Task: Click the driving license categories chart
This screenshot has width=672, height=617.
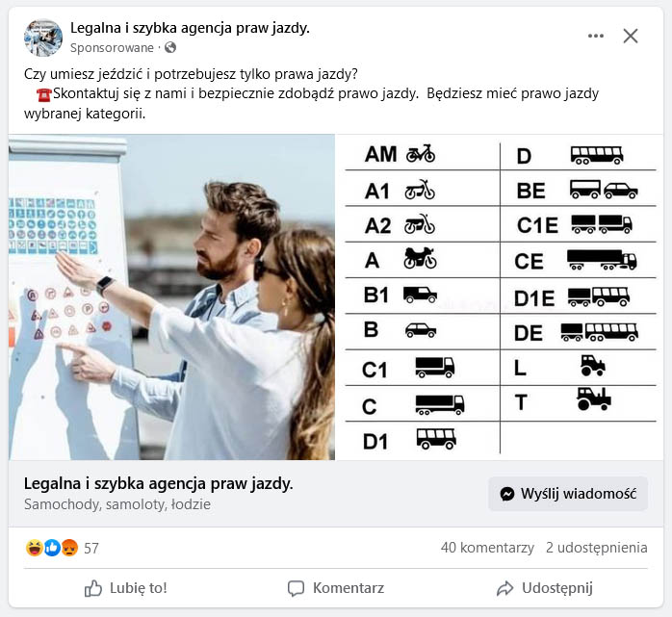Action: point(500,297)
